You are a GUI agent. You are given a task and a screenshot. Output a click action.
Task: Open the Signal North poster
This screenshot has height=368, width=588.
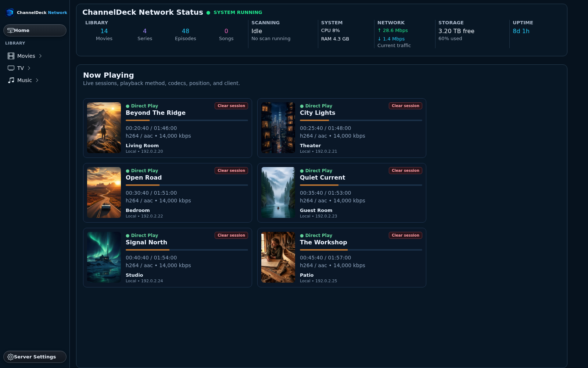[x=104, y=257]
